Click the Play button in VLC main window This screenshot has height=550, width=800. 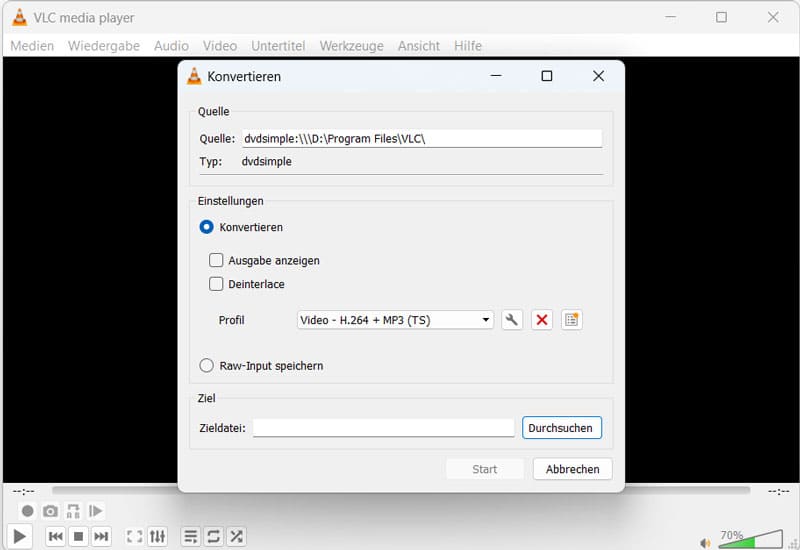pos(20,536)
